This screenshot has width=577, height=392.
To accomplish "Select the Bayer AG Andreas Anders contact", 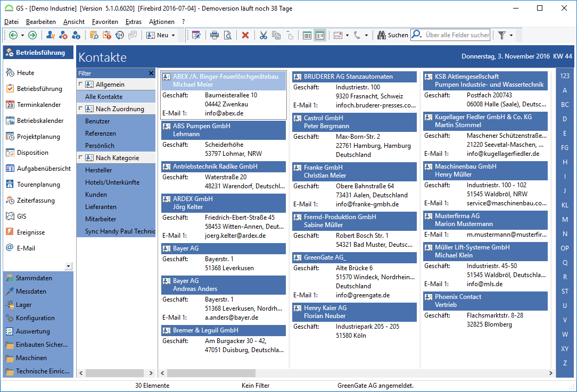I will click(x=224, y=285).
